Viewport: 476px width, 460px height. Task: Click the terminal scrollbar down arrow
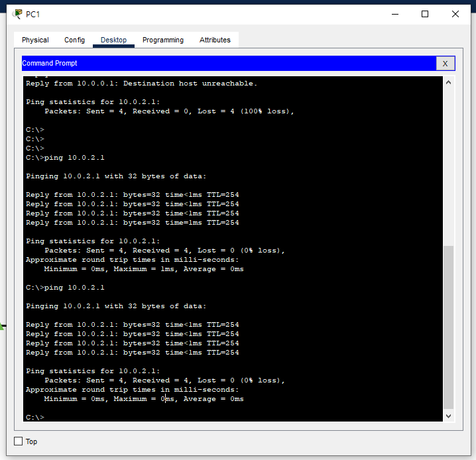click(x=448, y=416)
